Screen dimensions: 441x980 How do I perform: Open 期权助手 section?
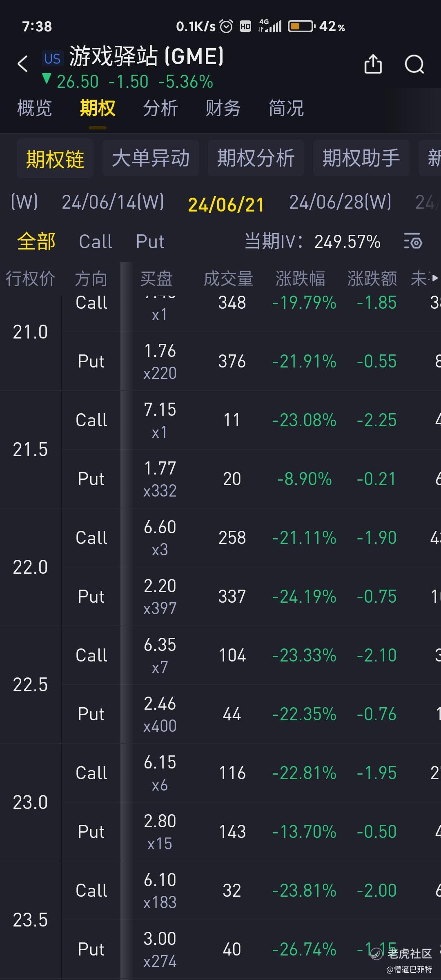pos(361,158)
